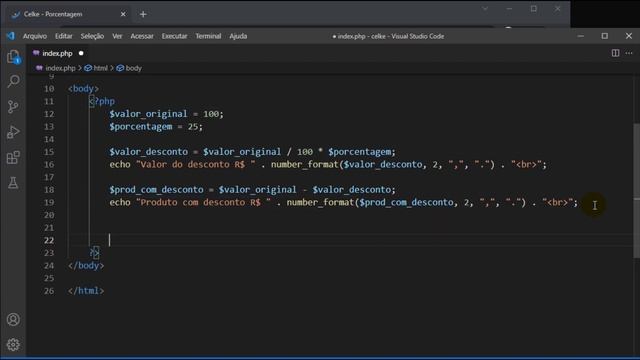Click $prod_com_desconto at start of line 18

click(x=156, y=190)
